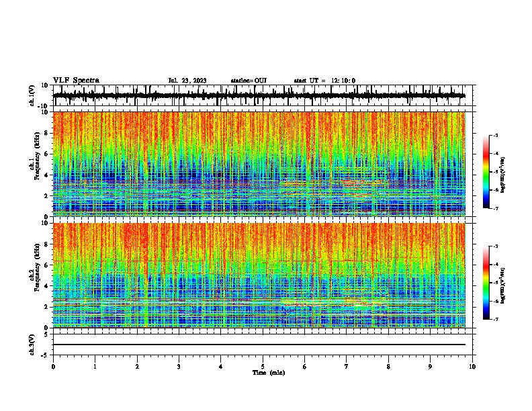Click the "VLF Spectra" plot title

click(76, 81)
